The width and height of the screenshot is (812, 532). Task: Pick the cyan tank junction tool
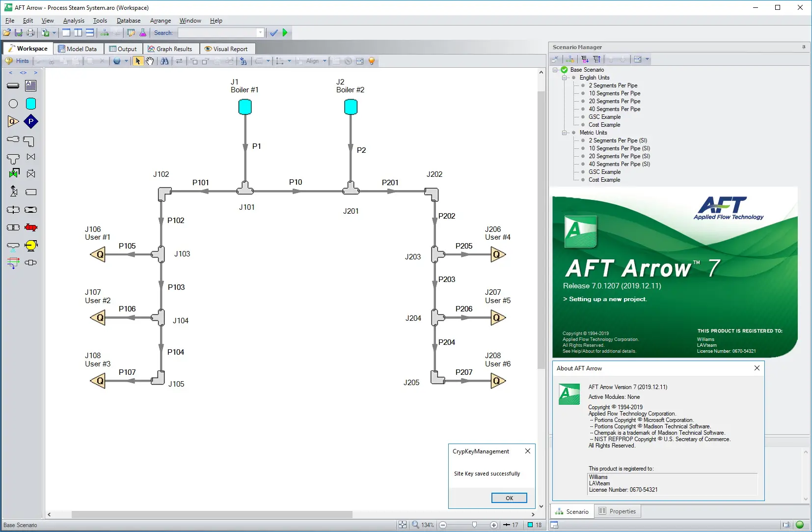pyautogui.click(x=30, y=104)
